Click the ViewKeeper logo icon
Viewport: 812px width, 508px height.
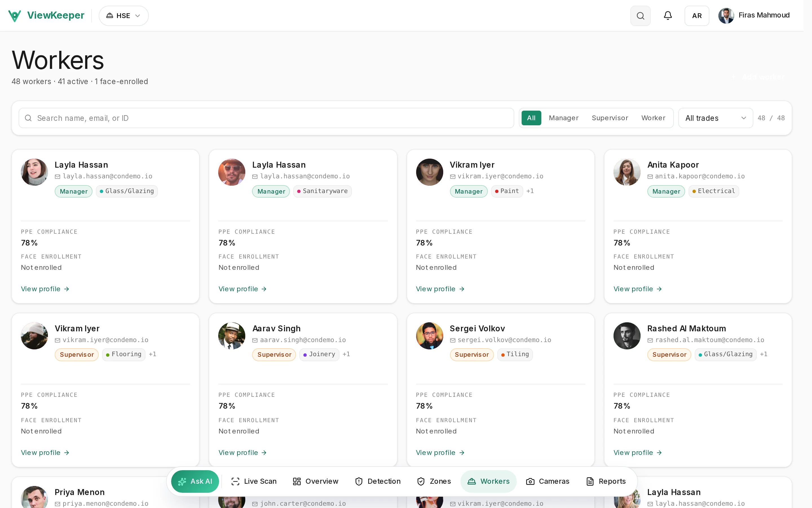click(x=14, y=16)
